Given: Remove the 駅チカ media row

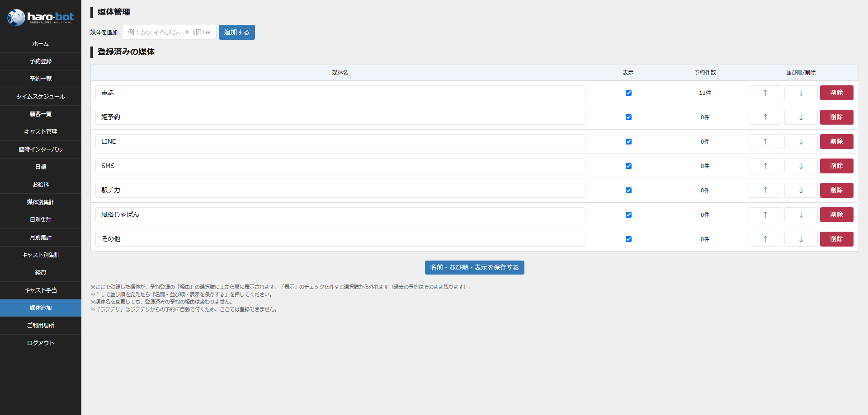Looking at the screenshot, I should pos(837,190).
